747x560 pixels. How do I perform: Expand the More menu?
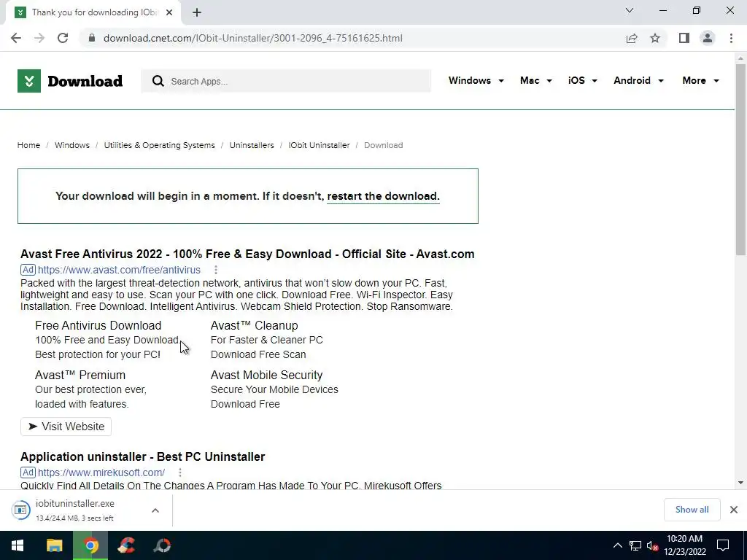700,80
